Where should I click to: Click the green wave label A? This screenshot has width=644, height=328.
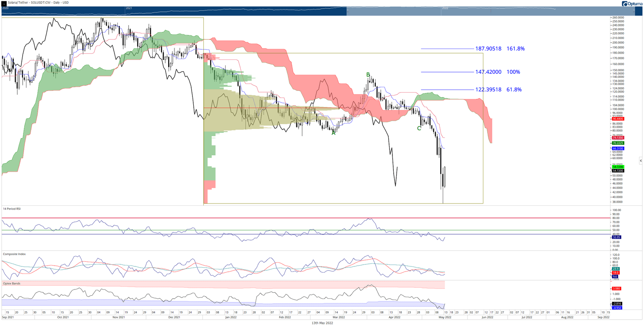point(334,133)
